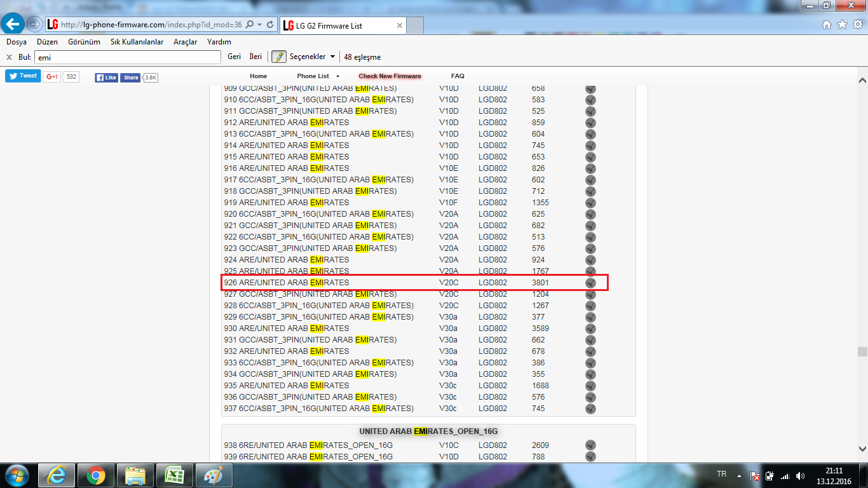Click the download icon for row 919
Screen dimensions: 868x488
pos(590,203)
